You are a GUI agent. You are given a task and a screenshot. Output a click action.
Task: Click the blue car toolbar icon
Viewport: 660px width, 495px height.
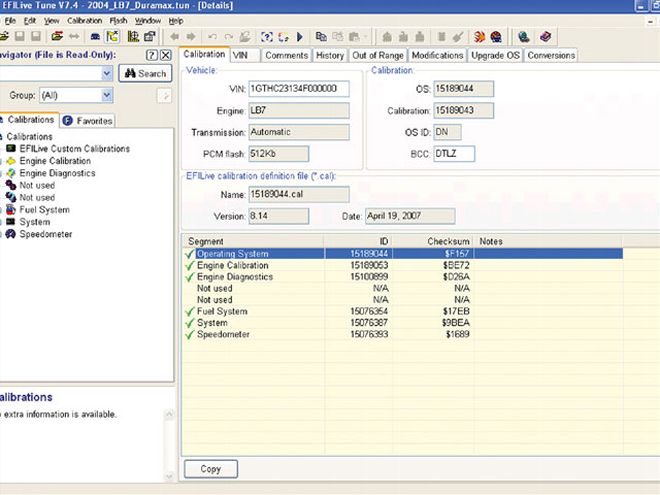coord(95,37)
